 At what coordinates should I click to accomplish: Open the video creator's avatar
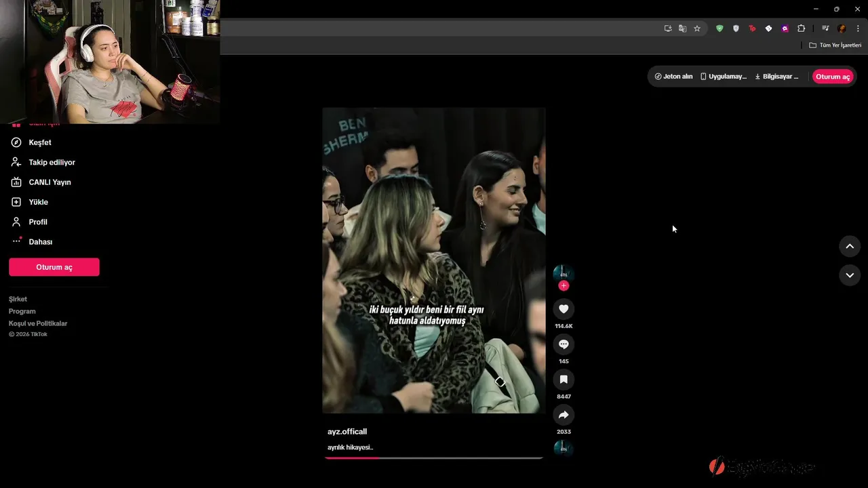[x=564, y=273]
